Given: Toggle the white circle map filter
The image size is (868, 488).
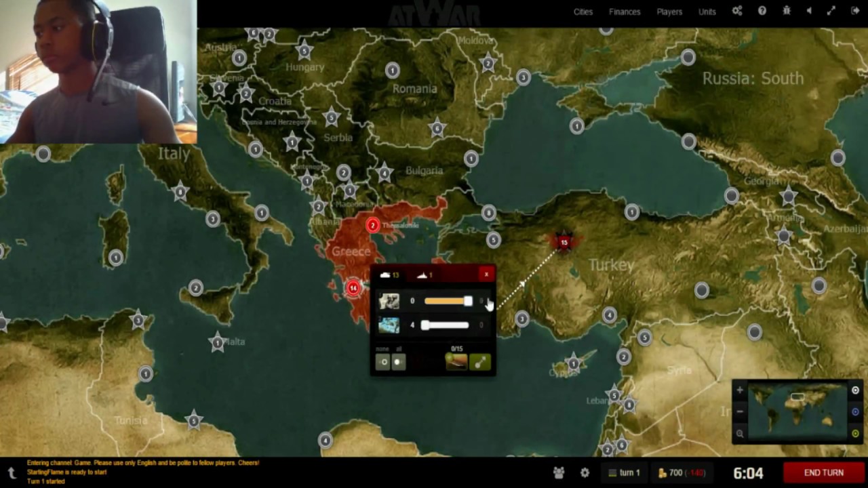Looking at the screenshot, I should click(x=855, y=390).
